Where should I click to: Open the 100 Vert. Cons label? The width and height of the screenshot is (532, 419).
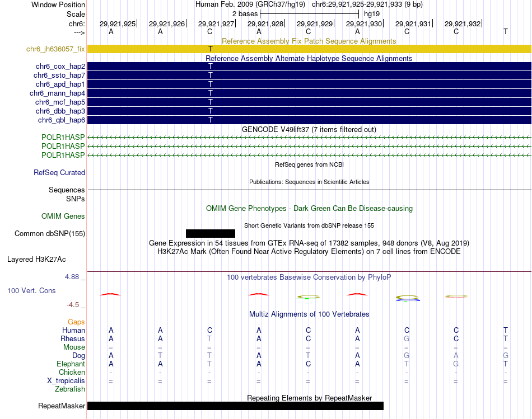[x=31, y=290]
